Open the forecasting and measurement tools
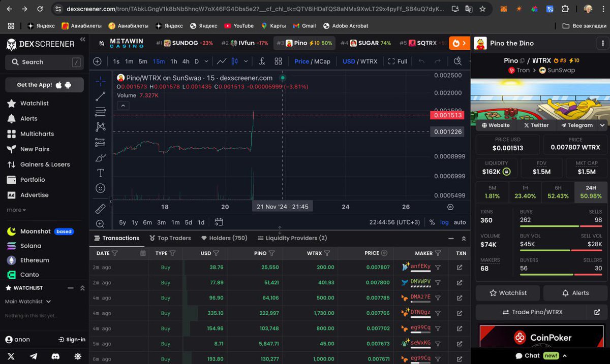610x364 pixels. click(101, 142)
